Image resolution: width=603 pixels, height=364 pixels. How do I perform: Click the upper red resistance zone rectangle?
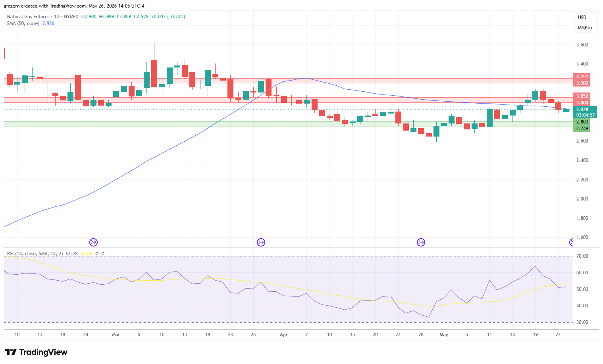[x=288, y=81]
